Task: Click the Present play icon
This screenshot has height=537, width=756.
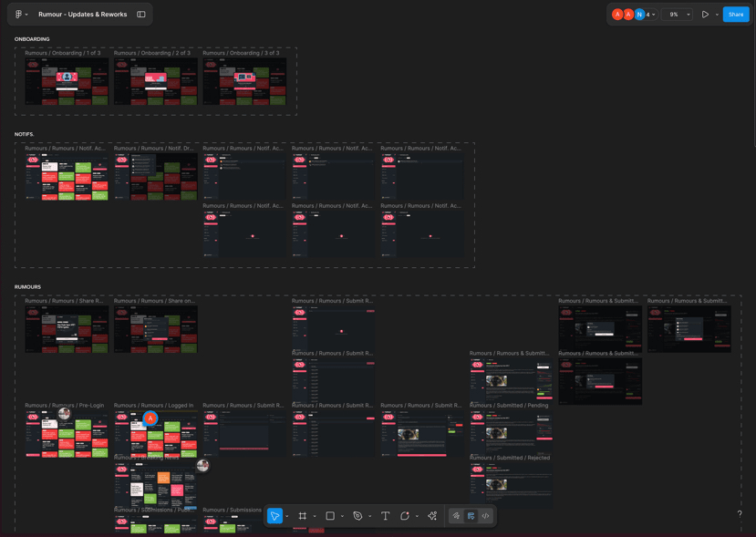Action: [705, 15]
